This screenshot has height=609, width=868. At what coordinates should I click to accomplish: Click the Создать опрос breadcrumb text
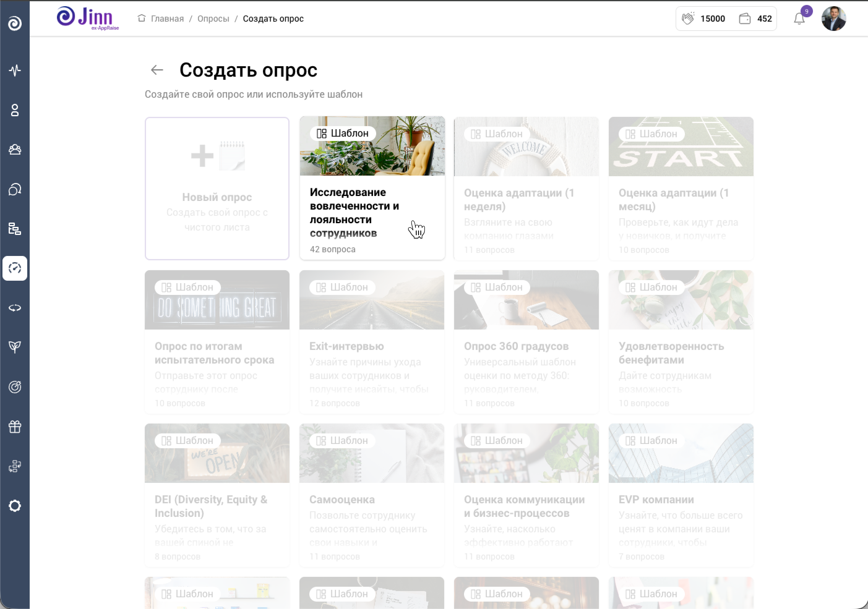pyautogui.click(x=273, y=19)
